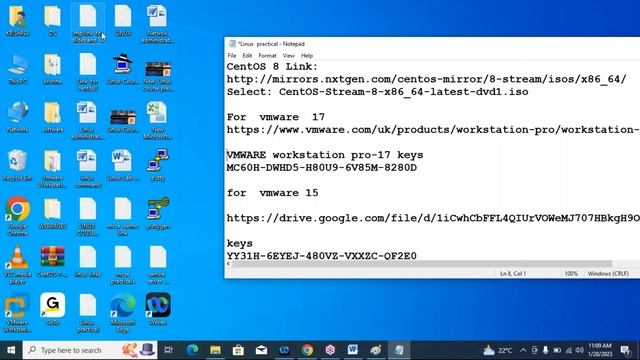Select the putty desktop icon
Viewport: 640px width, 360px height.
coord(158,165)
